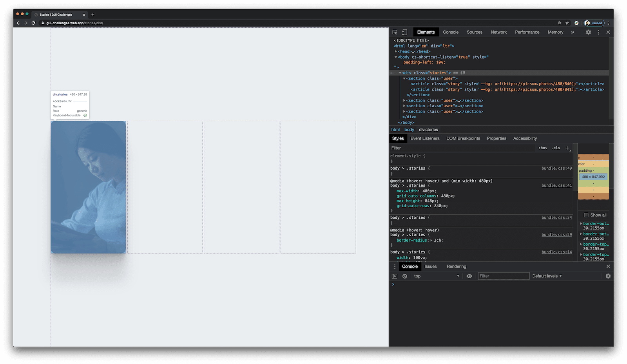Click the browser reload icon
Image resolution: width=627 pixels, height=364 pixels.
point(33,23)
